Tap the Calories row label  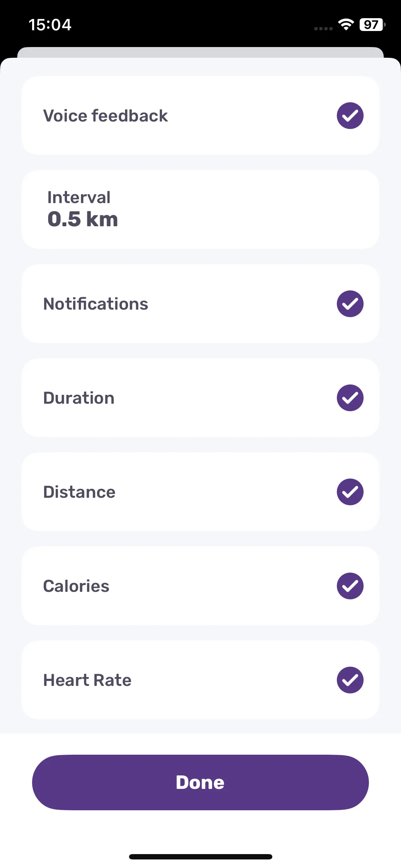[x=76, y=586]
